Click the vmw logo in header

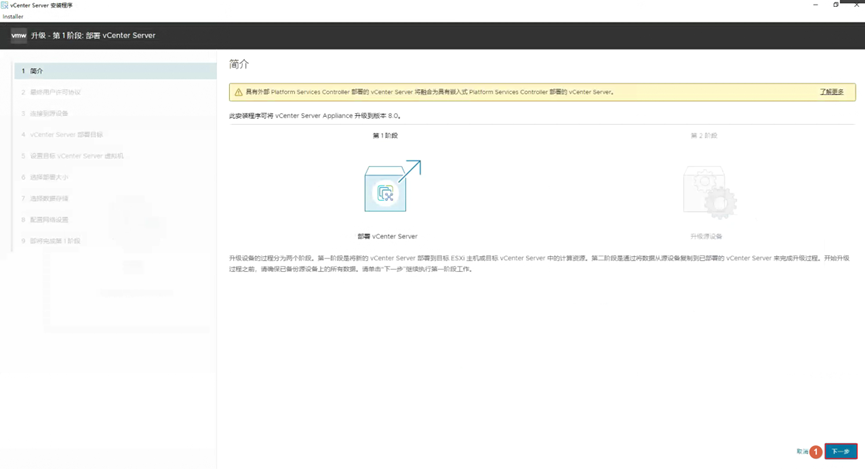tap(18, 35)
